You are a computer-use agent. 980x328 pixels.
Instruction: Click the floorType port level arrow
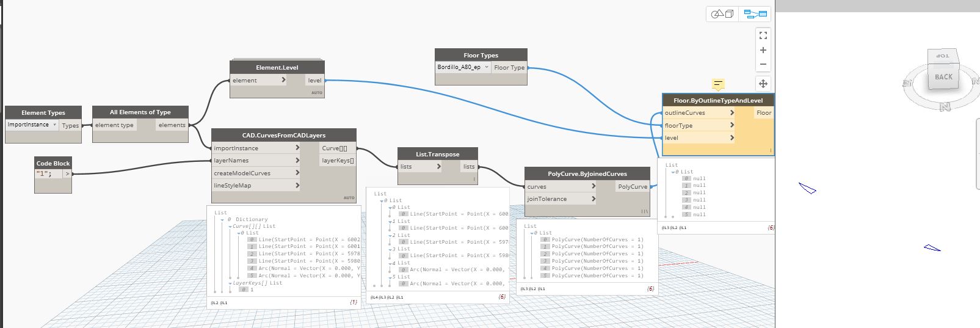pyautogui.click(x=732, y=125)
